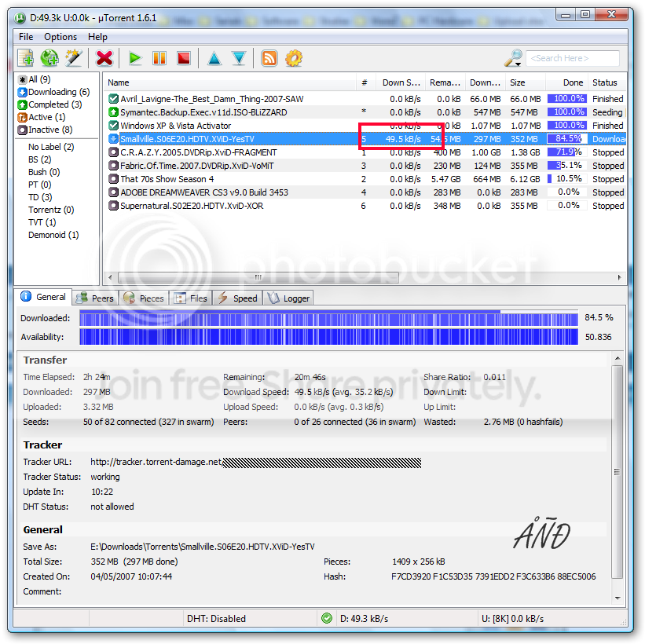This screenshot has height=644, width=645.
Task: Click the red X Remove torrent icon
Action: click(x=104, y=58)
